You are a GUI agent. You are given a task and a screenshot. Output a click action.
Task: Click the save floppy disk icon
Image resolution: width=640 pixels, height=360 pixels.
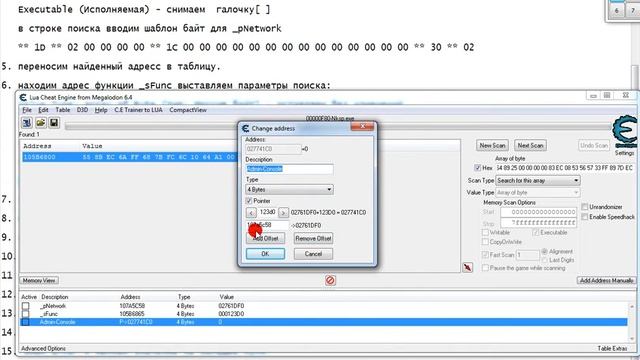click(53, 123)
